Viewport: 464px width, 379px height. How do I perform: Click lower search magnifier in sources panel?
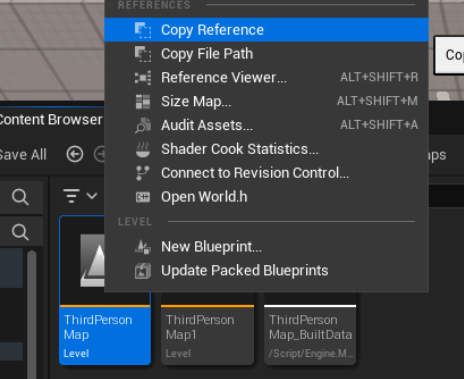tap(20, 232)
